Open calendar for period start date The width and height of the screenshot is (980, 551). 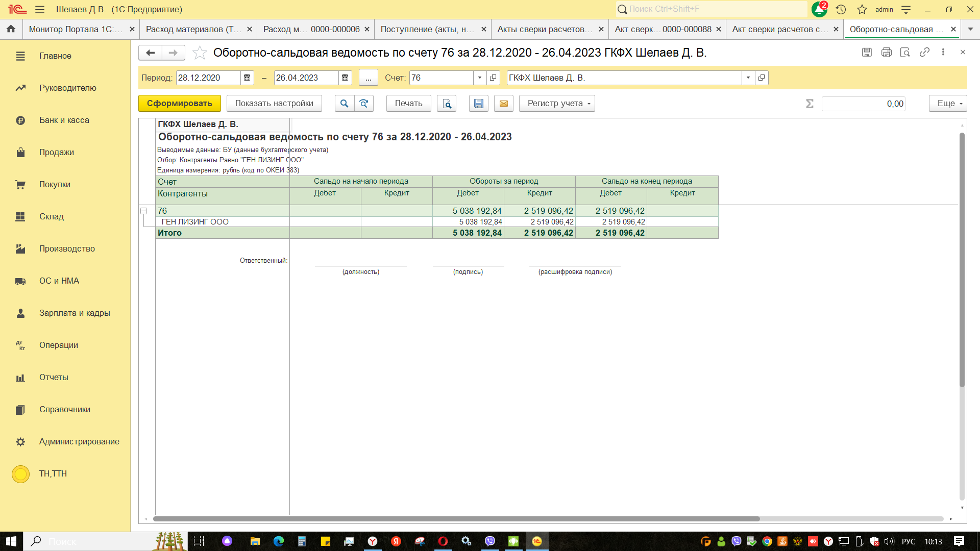pos(247,78)
